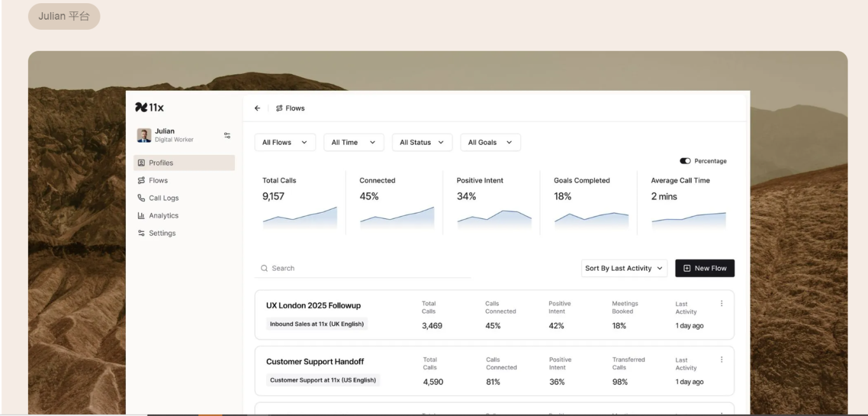This screenshot has height=416, width=868.
Task: Go back using the left arrow
Action: (257, 109)
